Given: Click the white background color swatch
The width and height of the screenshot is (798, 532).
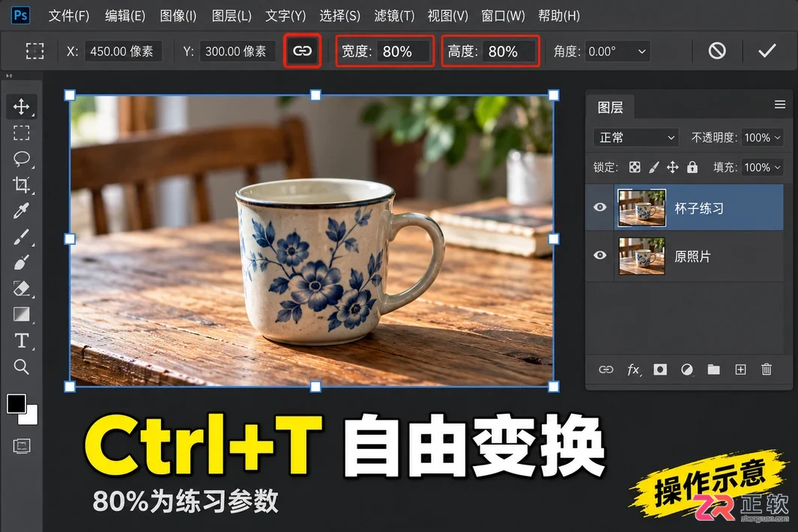Looking at the screenshot, I should pos(31,417).
